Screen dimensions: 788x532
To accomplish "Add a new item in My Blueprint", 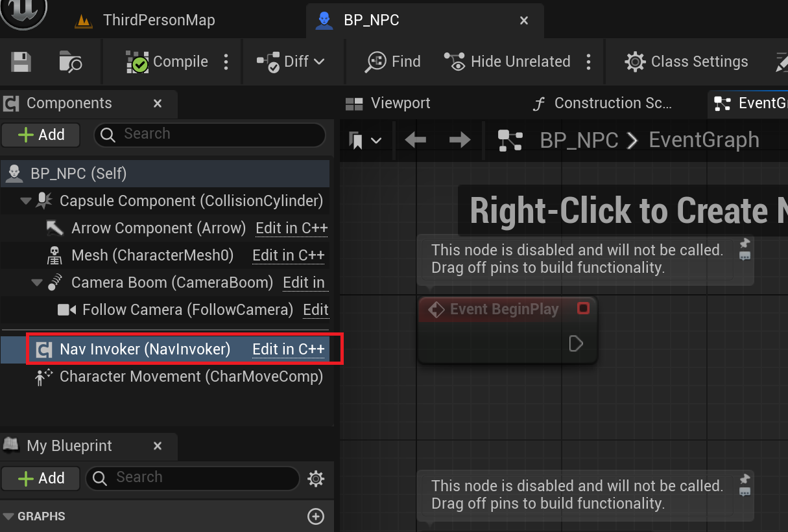I will tap(41, 478).
